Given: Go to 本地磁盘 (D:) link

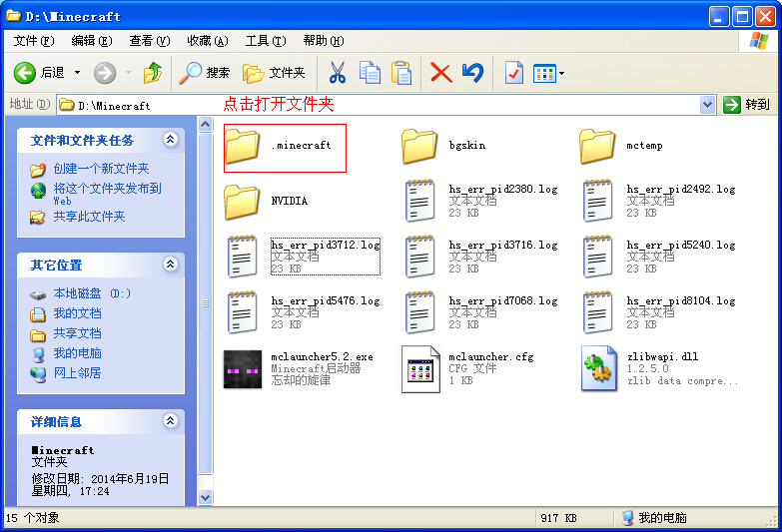Looking at the screenshot, I should (92, 293).
